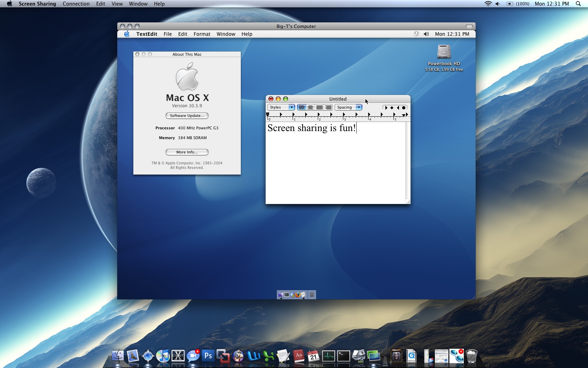Choose the decimal tab stop circle marker
The width and height of the screenshot is (588, 368).
[x=404, y=108]
